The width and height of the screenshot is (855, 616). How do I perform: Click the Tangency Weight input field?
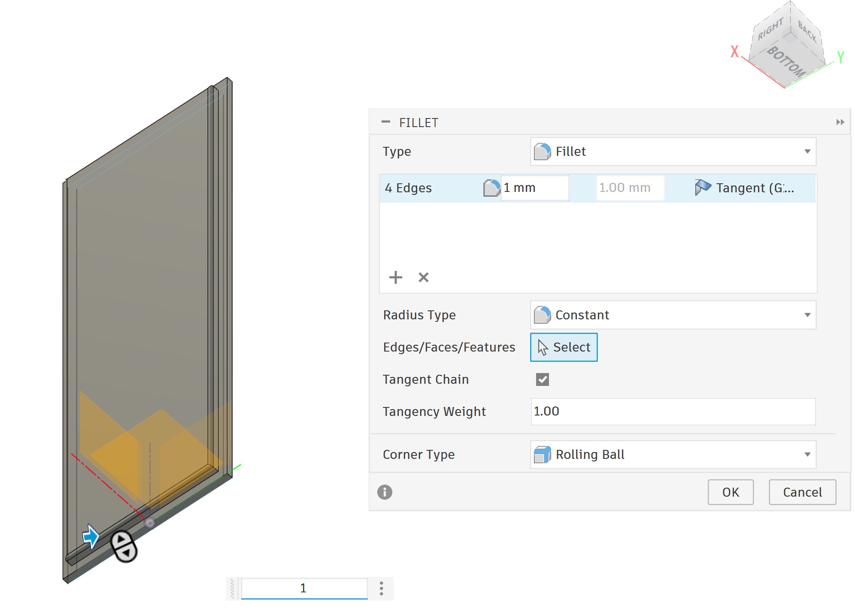673,412
